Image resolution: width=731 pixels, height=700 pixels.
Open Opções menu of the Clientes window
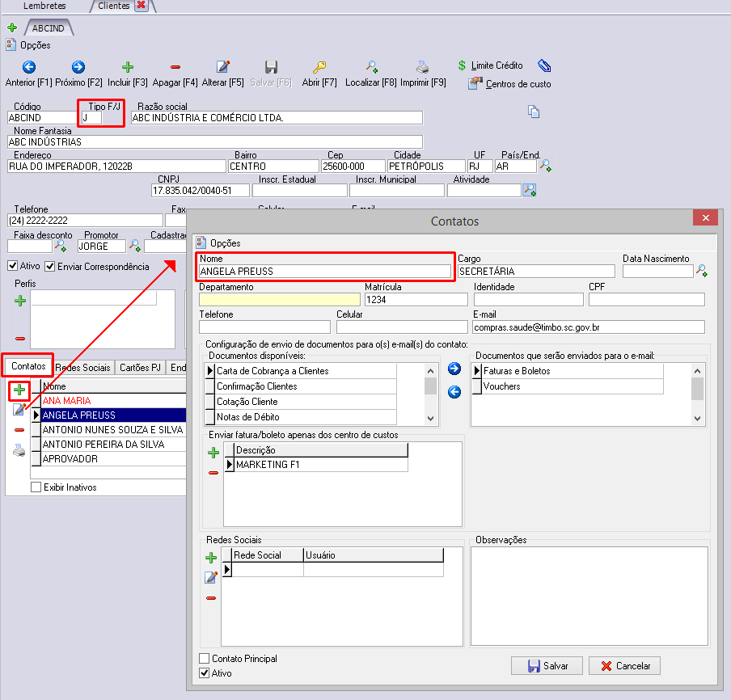point(28,45)
